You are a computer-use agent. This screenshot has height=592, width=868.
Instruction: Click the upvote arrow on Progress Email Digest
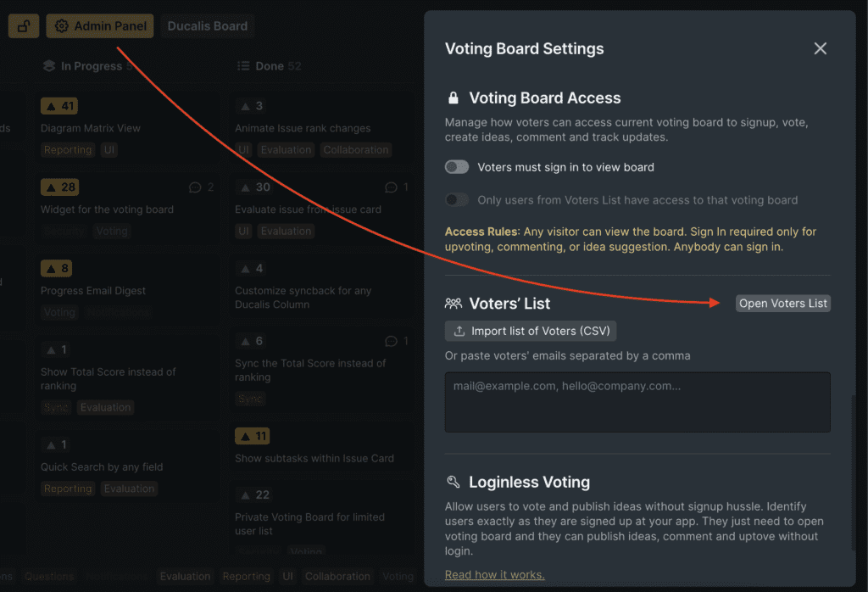pos(51,269)
